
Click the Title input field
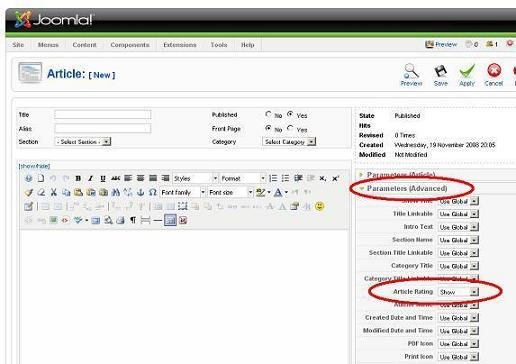(x=103, y=114)
